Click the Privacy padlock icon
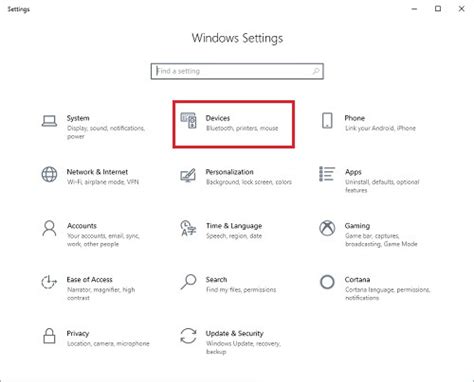Screen dimensions: 474x382 pos(49,336)
